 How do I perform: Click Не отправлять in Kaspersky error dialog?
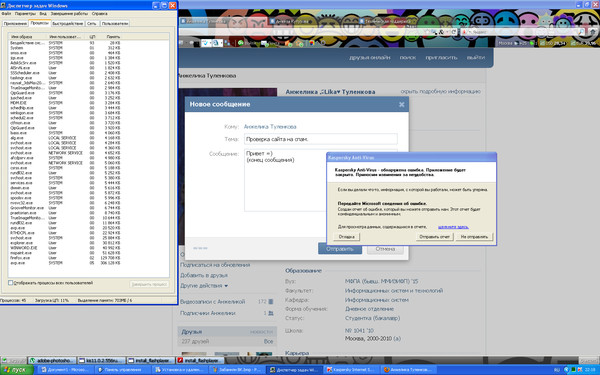pyautogui.click(x=474, y=237)
